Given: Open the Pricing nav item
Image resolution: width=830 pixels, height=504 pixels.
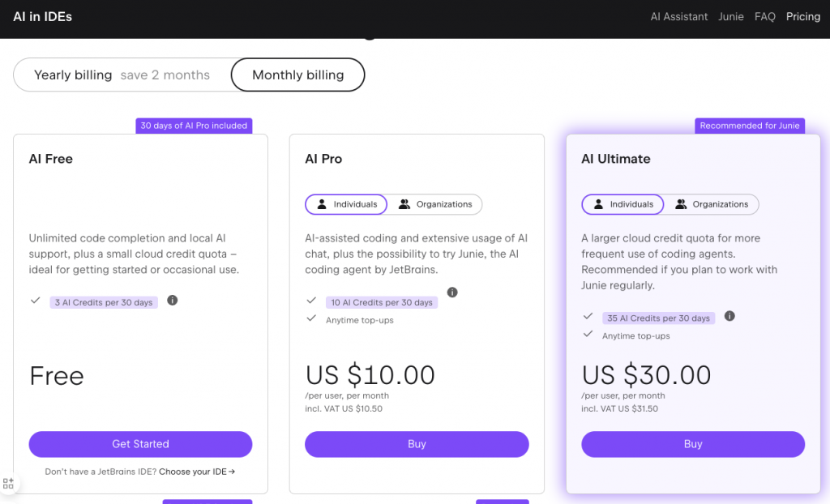Looking at the screenshot, I should click(802, 17).
